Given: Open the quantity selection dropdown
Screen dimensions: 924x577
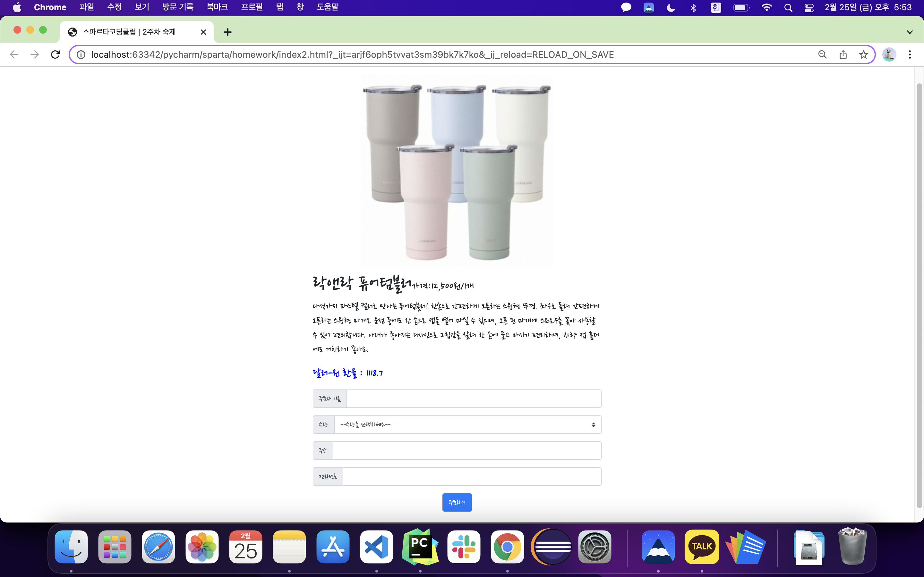Looking at the screenshot, I should pyautogui.click(x=467, y=425).
